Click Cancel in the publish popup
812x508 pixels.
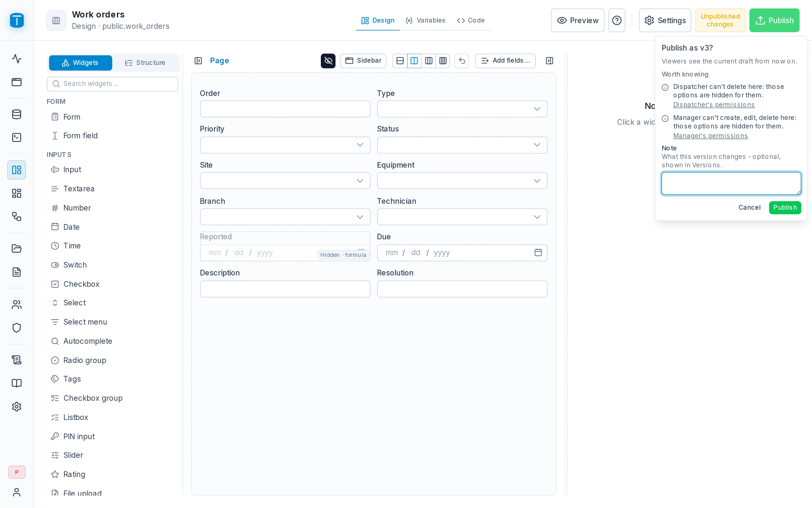click(749, 207)
